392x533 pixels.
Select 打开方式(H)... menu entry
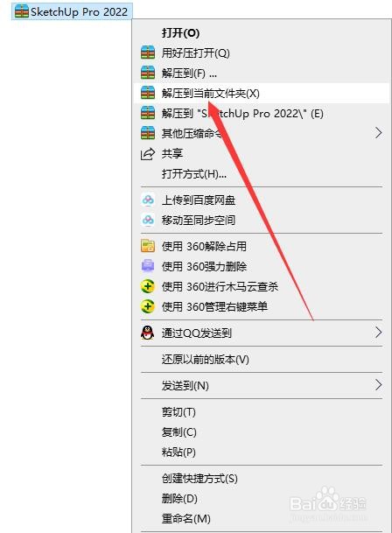tap(194, 173)
